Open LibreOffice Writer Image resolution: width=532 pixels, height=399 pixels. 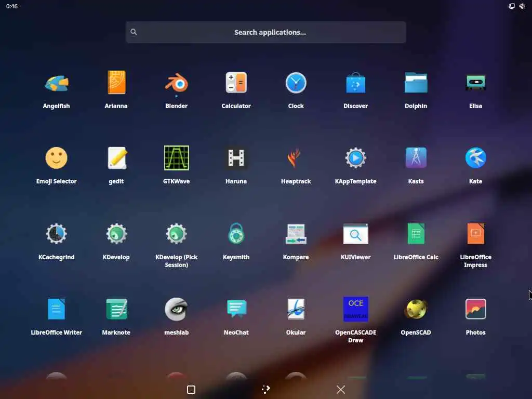tap(56, 309)
